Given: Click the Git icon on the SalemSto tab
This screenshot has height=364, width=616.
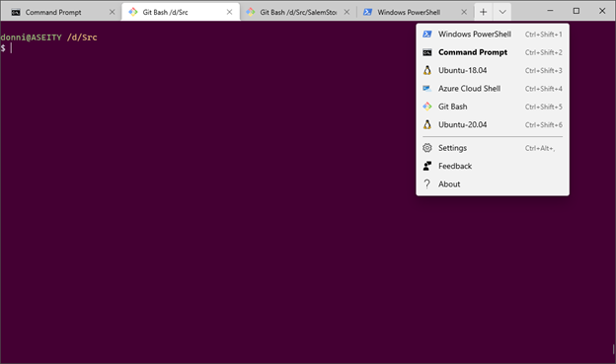Looking at the screenshot, I should [251, 12].
